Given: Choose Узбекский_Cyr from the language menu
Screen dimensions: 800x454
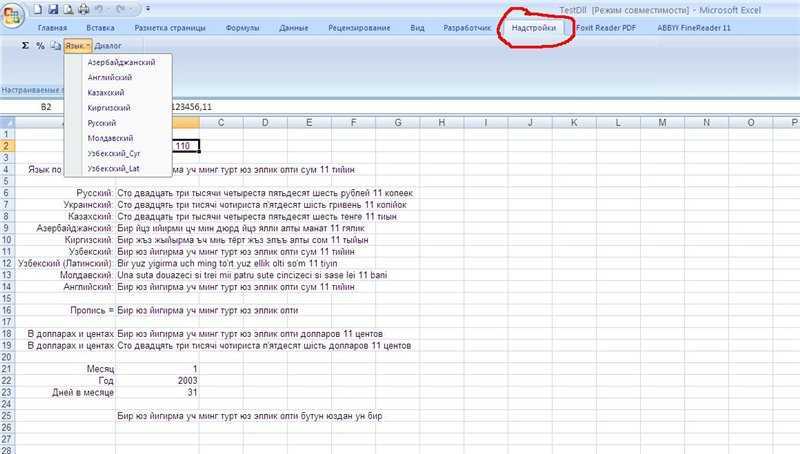Looking at the screenshot, I should pos(113,154).
